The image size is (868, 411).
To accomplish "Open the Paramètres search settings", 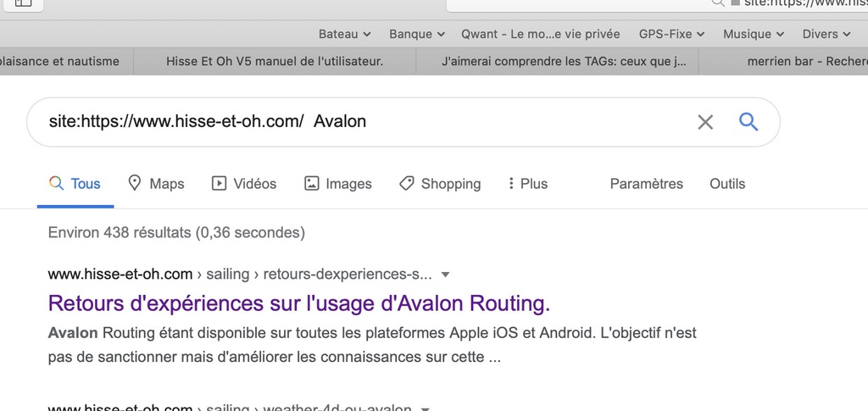I will [x=646, y=184].
